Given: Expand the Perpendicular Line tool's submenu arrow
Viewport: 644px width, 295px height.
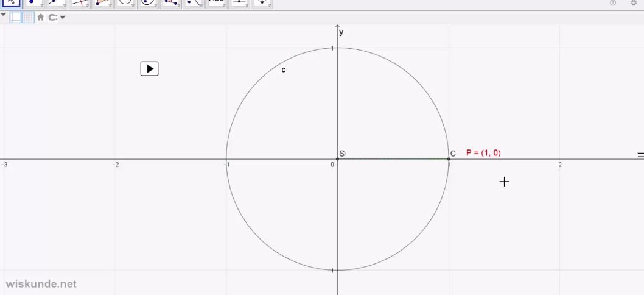Looking at the screenshot, I should [88, 5].
